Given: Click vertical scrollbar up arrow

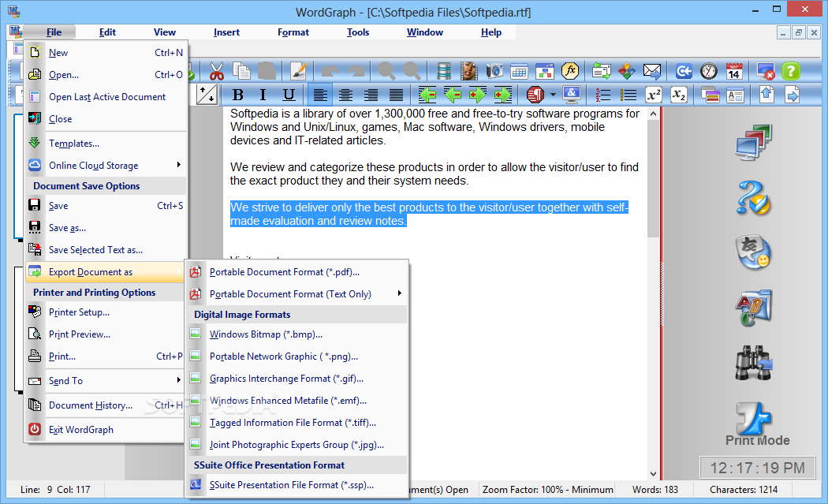Looking at the screenshot, I should [x=653, y=114].
